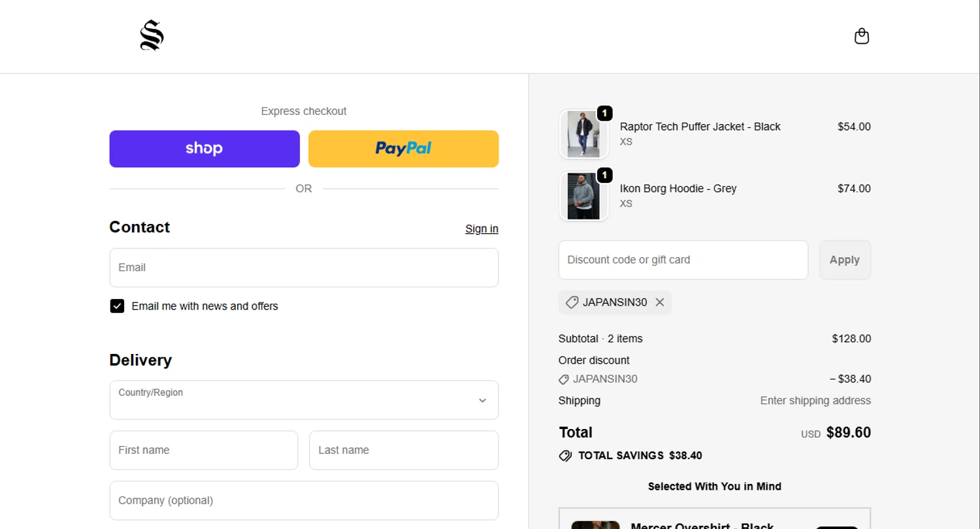This screenshot has height=529, width=980.
Task: Click the Ikon Borg Hoodie - Grey name
Action: [x=678, y=189]
